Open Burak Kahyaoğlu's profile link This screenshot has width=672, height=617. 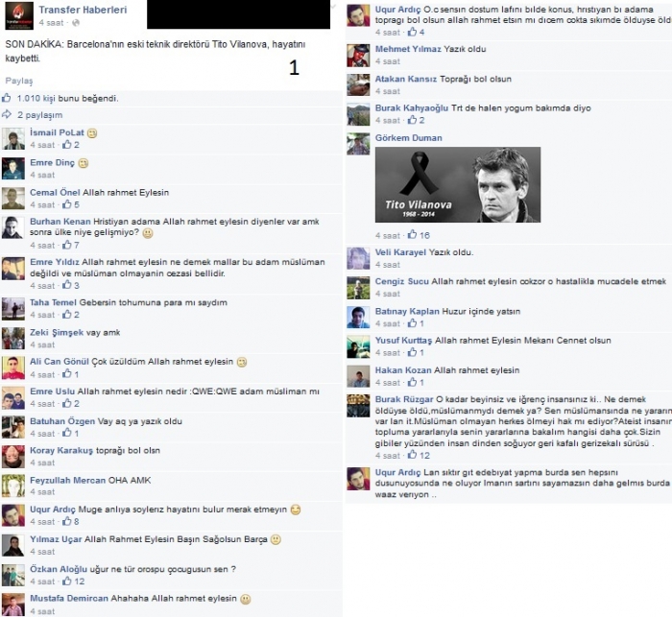412,108
